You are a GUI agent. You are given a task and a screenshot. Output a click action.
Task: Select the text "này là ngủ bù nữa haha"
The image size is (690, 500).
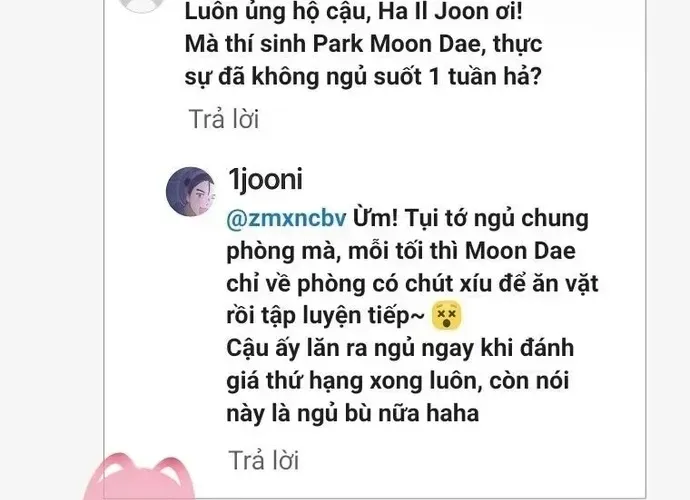click(352, 414)
